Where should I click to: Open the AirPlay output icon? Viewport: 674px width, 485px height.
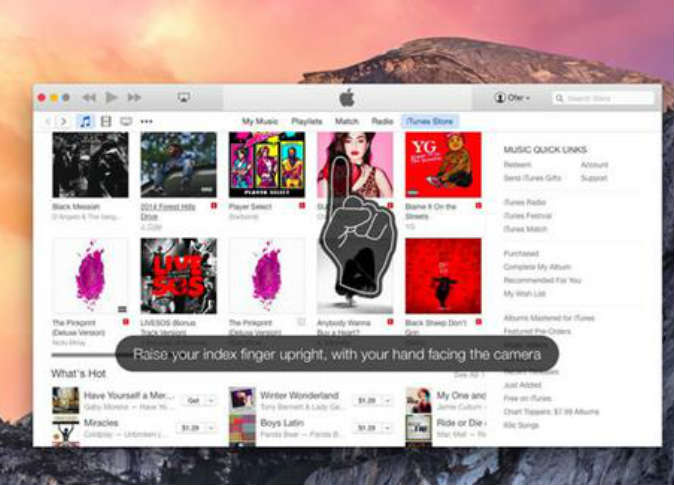(x=184, y=97)
